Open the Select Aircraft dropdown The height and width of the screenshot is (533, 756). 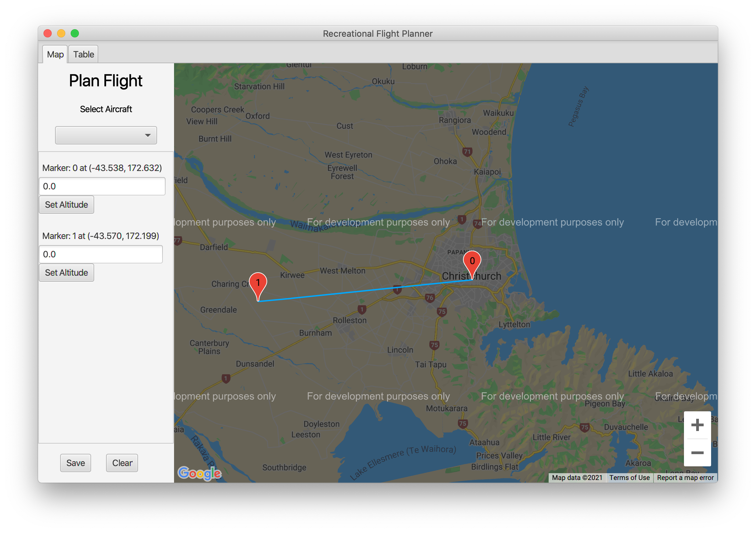tap(106, 135)
